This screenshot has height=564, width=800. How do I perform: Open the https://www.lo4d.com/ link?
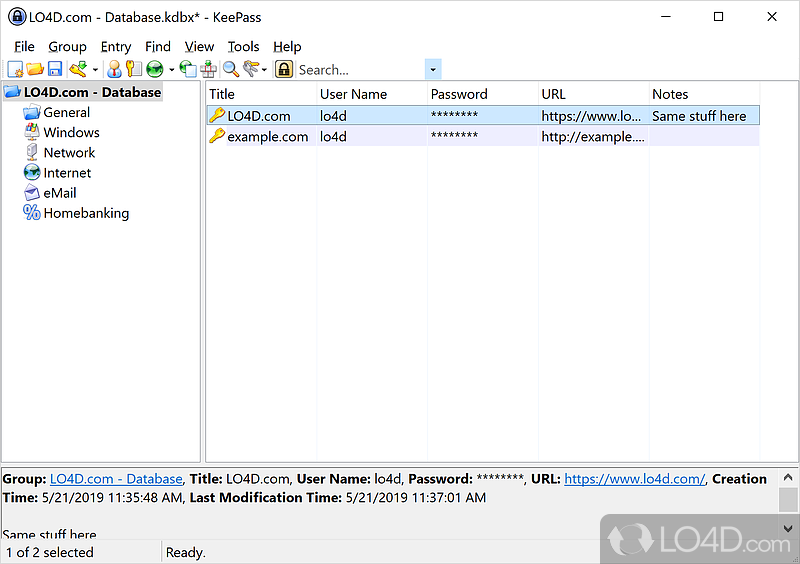point(634,479)
